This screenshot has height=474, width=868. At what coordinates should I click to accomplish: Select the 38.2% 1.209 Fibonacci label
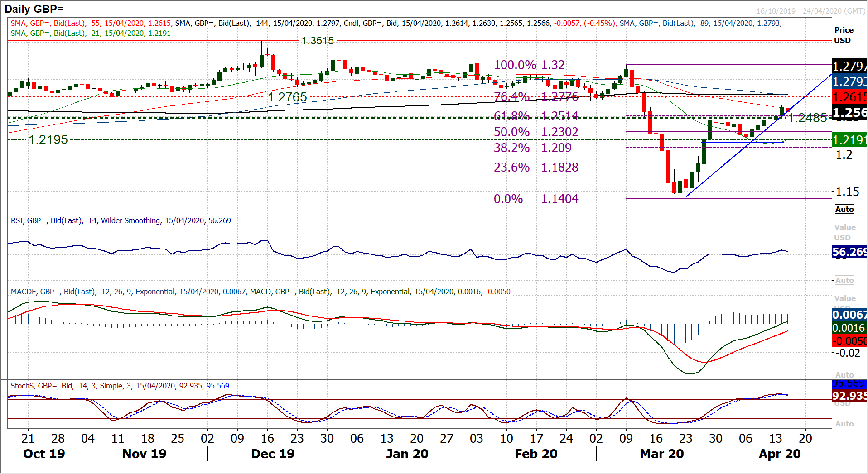pyautogui.click(x=533, y=148)
